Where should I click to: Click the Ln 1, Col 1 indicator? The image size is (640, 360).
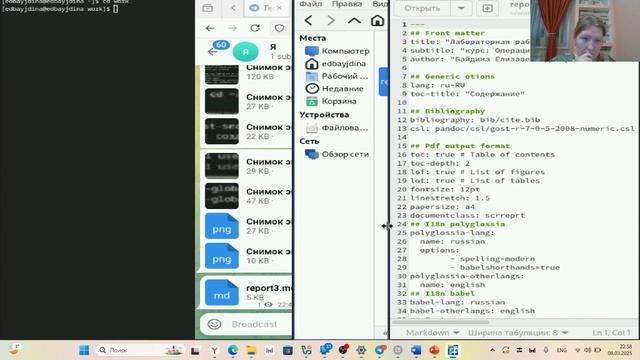coord(611,333)
